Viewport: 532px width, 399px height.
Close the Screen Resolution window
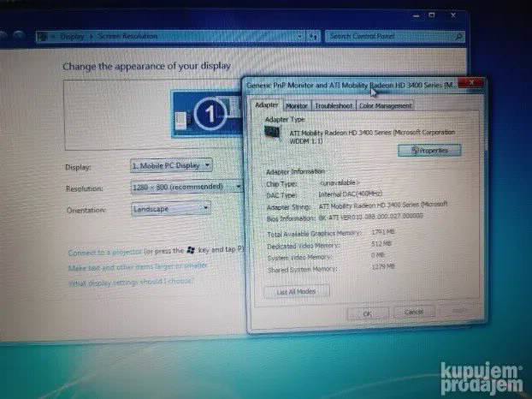coord(453,15)
